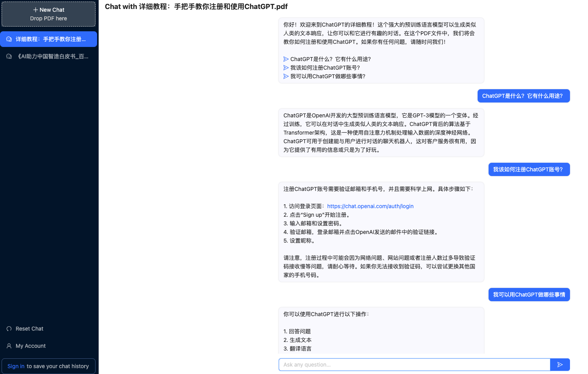Image resolution: width=588 pixels, height=374 pixels.
Task: Click the ChatGPT是什么？它有什么用途? message bubble
Action: (x=523, y=96)
